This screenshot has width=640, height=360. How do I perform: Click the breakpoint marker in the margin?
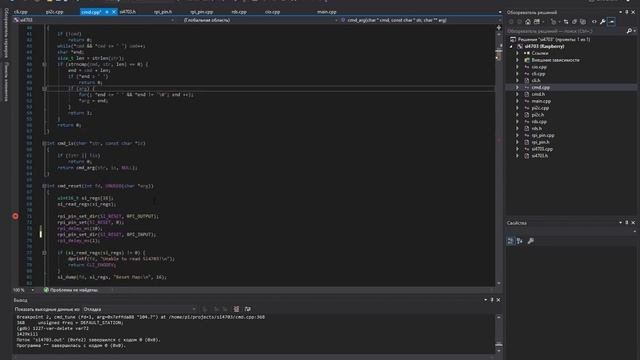(16, 216)
